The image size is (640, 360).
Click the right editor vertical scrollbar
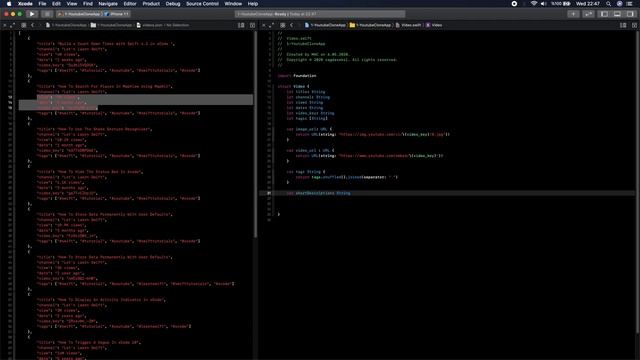pyautogui.click(x=638, y=182)
